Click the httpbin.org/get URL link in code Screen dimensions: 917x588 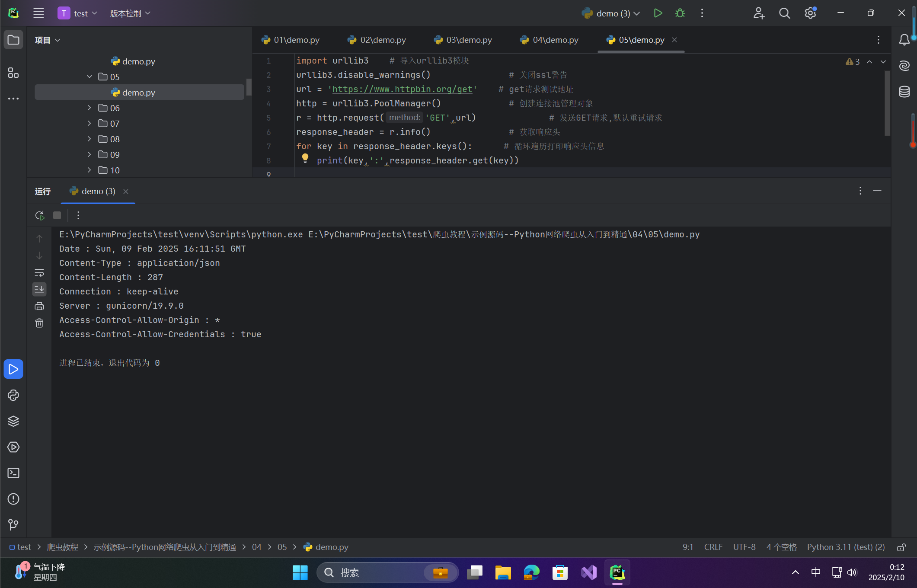pos(402,89)
